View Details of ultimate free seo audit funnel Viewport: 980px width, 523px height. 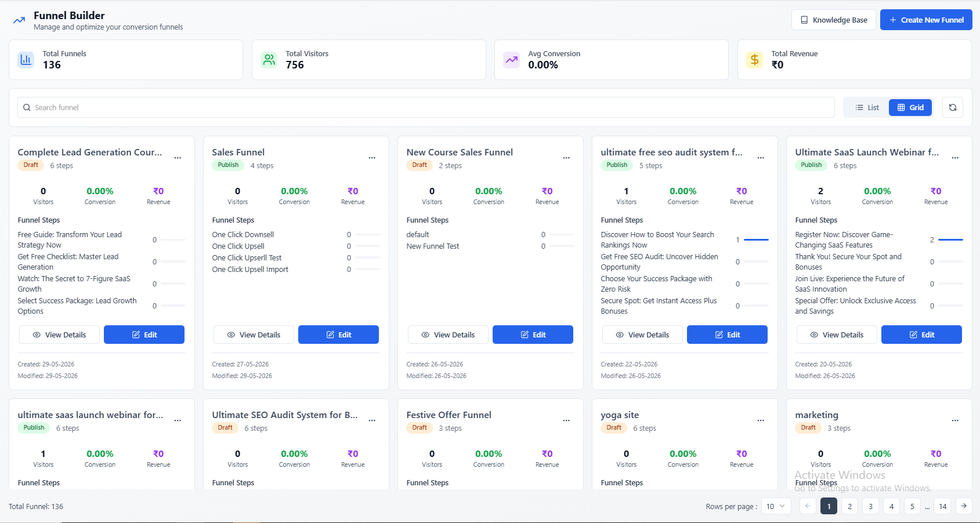pyautogui.click(x=643, y=335)
